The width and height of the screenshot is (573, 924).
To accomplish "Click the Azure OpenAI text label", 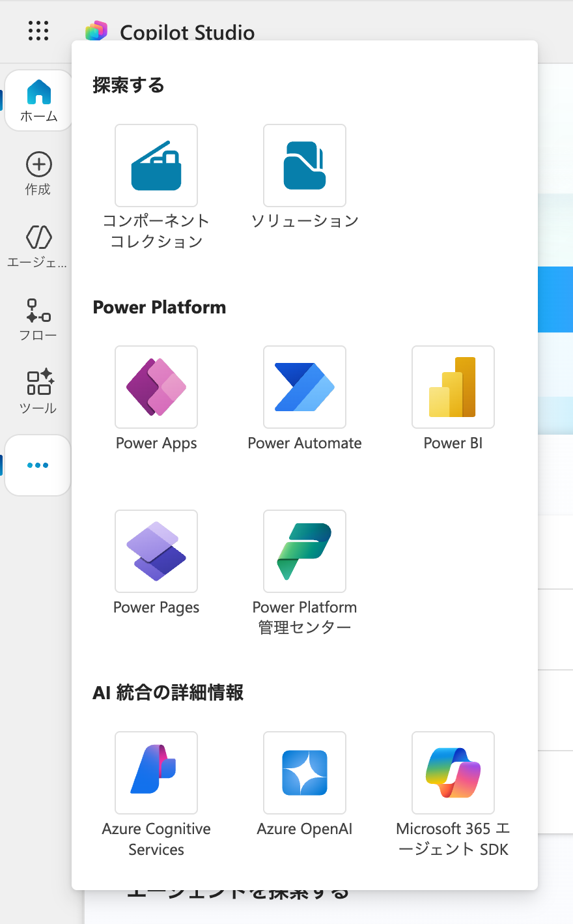I will [305, 829].
